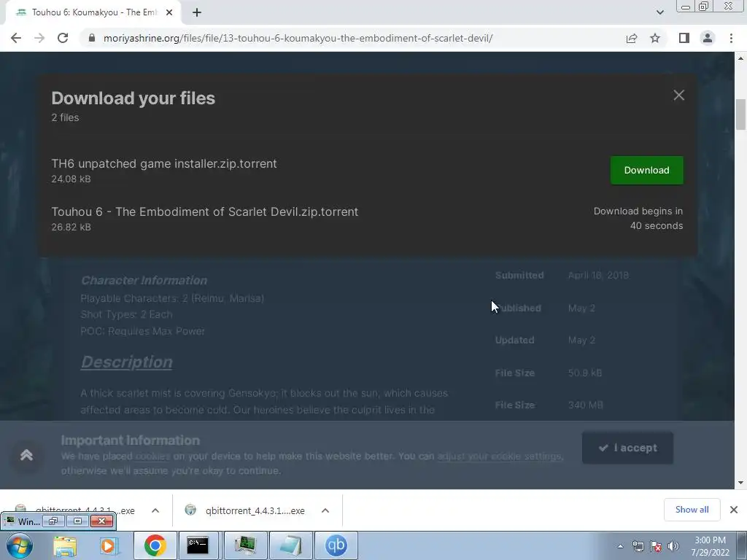Viewport: 747px width, 560px height.
Task: View site security lock info
Action: (92, 38)
